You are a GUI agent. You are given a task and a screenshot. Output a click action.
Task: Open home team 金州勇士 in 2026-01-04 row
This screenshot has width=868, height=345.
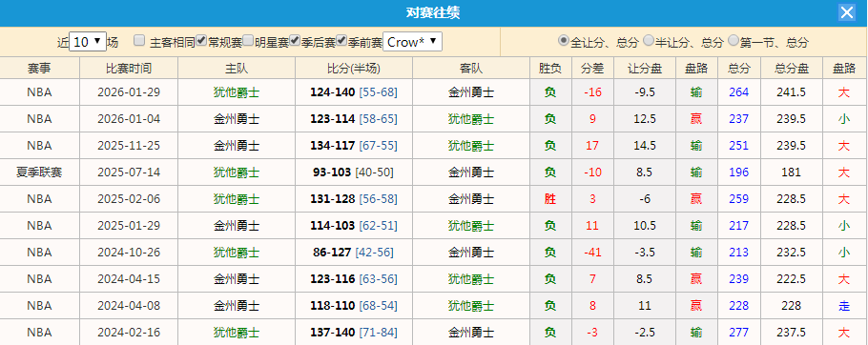(x=237, y=119)
